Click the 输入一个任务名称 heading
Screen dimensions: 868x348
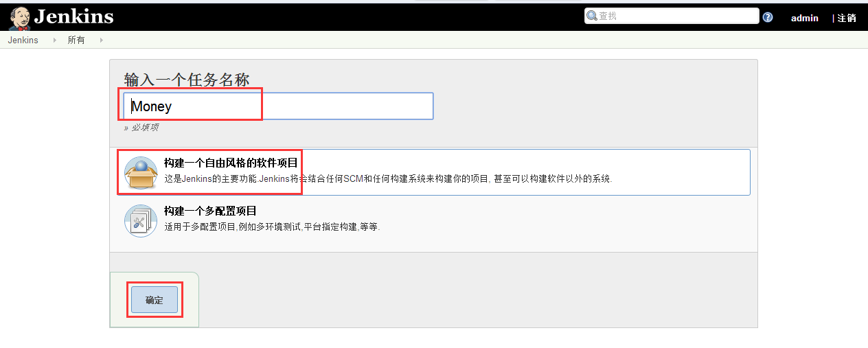[186, 80]
